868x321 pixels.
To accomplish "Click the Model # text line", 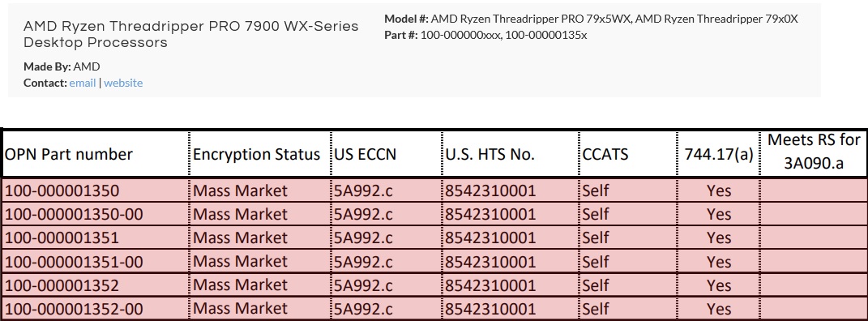I will pos(591,19).
